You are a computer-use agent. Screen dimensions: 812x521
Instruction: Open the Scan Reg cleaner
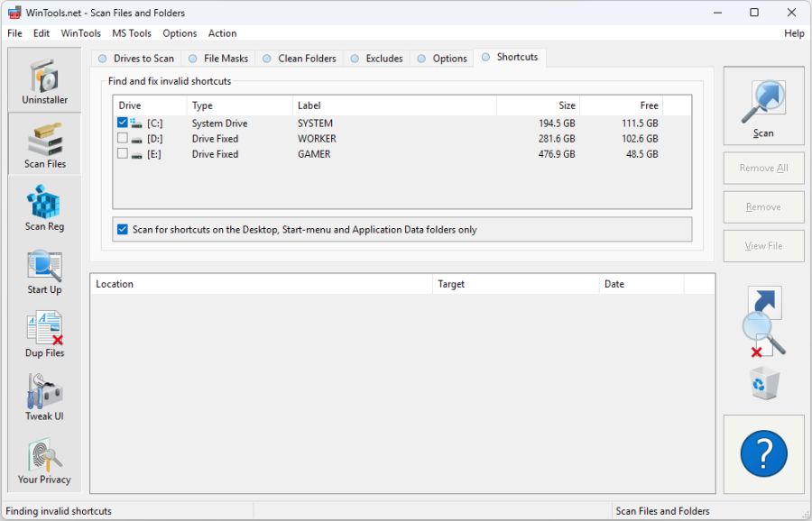(44, 207)
